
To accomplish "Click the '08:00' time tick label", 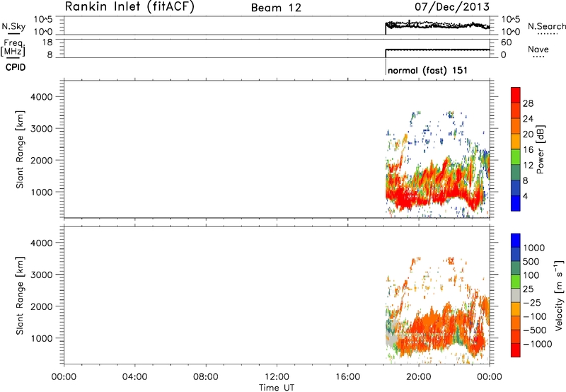I will (205, 377).
